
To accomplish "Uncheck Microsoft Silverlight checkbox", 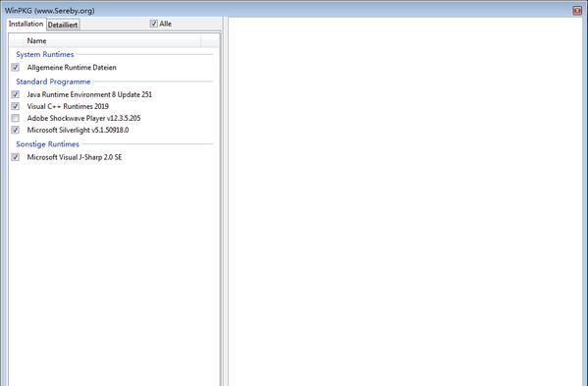I will click(16, 131).
